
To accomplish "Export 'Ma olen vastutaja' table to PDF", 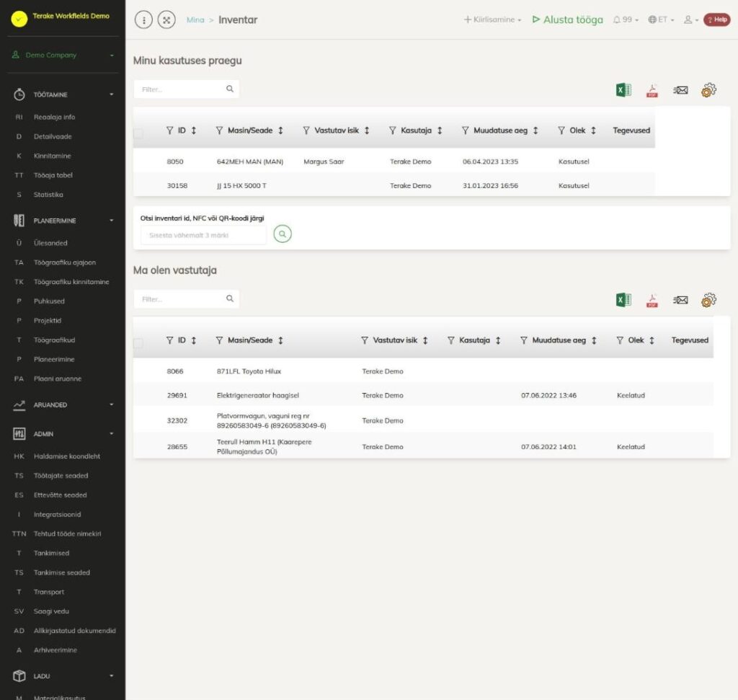I will [652, 301].
